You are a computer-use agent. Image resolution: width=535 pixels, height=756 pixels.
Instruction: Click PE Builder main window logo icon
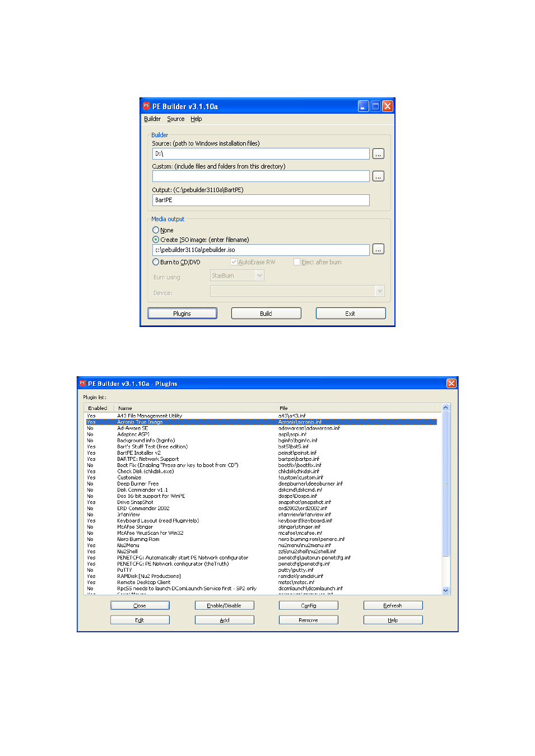pyautogui.click(x=146, y=106)
